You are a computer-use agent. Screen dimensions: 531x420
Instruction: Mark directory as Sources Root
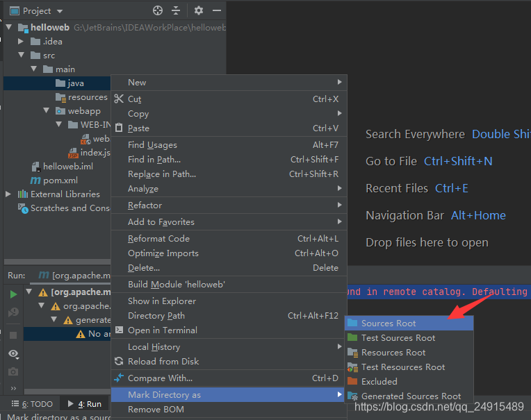[x=409, y=324]
